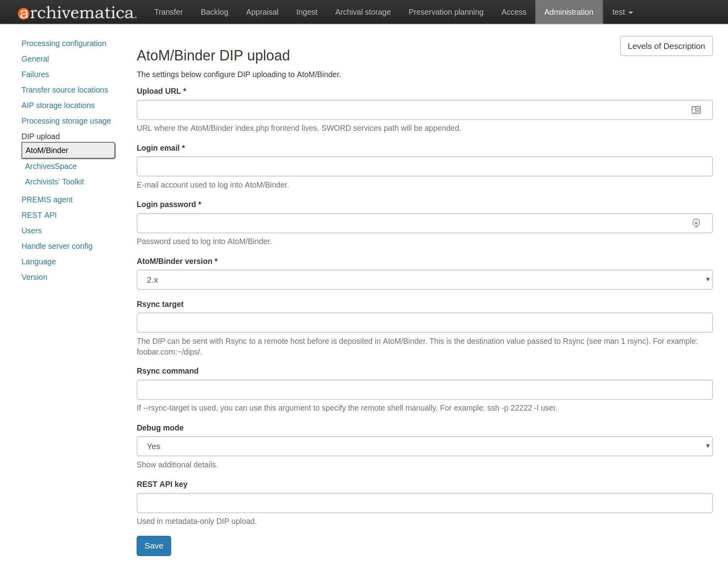Open the test user account menu
The image size is (728, 568).
pyautogui.click(x=621, y=12)
